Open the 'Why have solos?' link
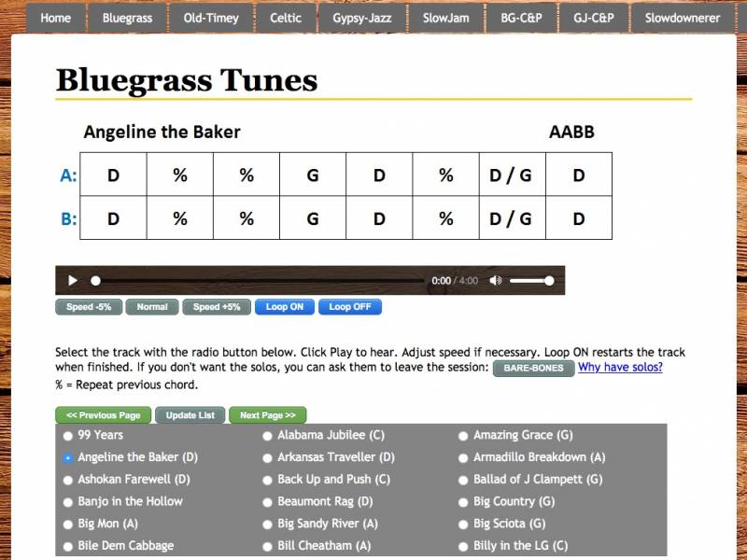The height and width of the screenshot is (560, 747). [620, 368]
